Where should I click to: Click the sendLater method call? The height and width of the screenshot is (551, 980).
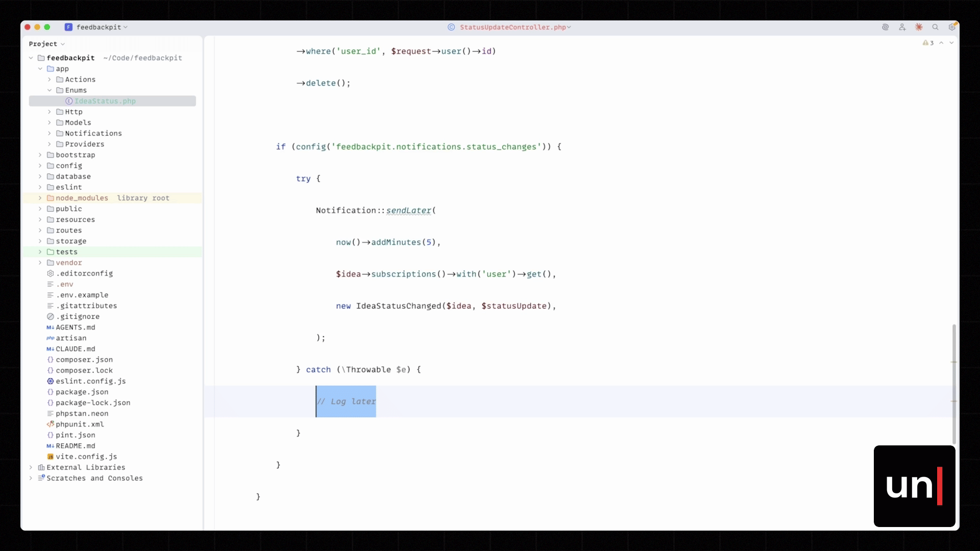click(x=408, y=210)
